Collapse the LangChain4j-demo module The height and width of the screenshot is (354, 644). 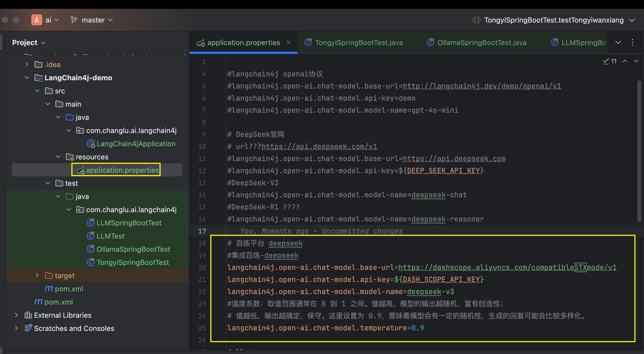pyautogui.click(x=27, y=78)
